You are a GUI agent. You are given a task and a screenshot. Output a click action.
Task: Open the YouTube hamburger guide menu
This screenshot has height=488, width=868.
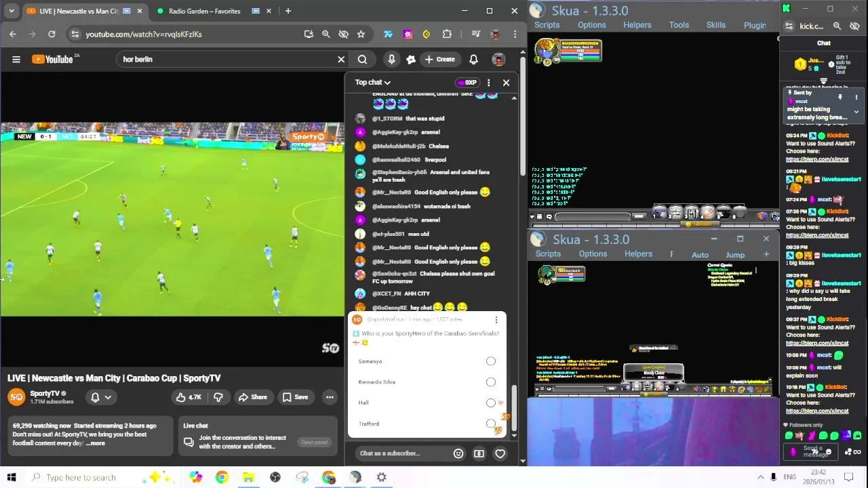(16, 60)
